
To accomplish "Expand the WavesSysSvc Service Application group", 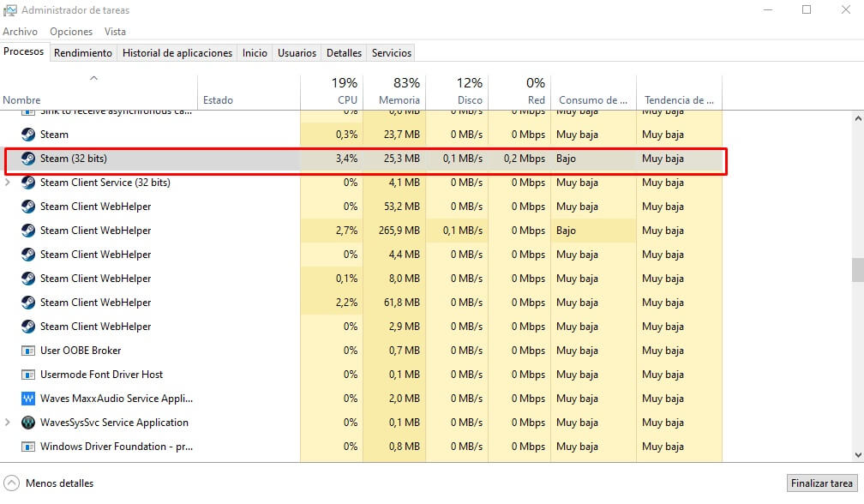I will (x=8, y=423).
